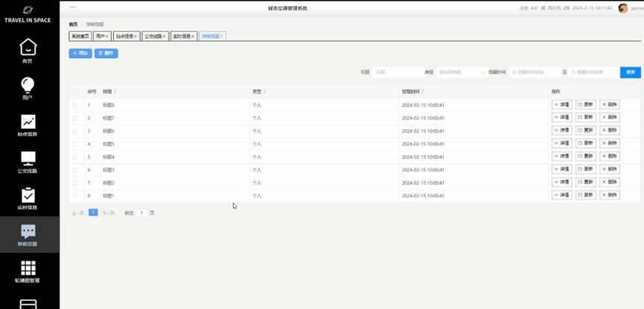Open the 实时信息 clipboard icon in sidebar
Image resolution: width=644 pixels, height=309 pixels.
point(28,195)
